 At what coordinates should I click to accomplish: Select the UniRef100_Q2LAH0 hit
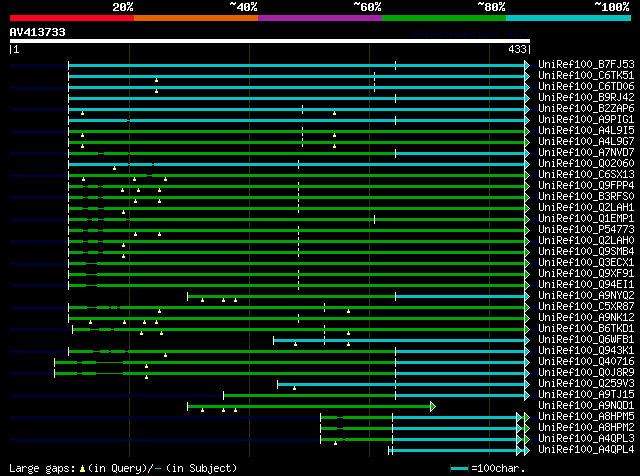pyautogui.click(x=586, y=241)
